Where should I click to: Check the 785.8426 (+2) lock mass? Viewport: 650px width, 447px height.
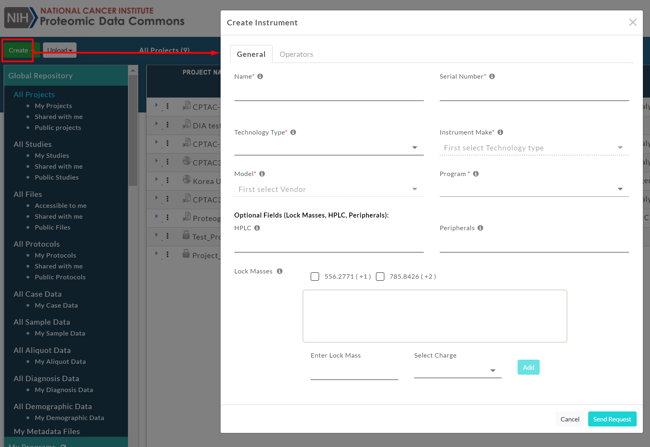[x=380, y=277]
